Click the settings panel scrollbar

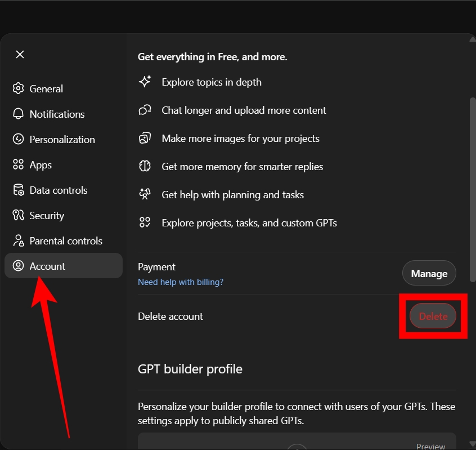coord(471,169)
